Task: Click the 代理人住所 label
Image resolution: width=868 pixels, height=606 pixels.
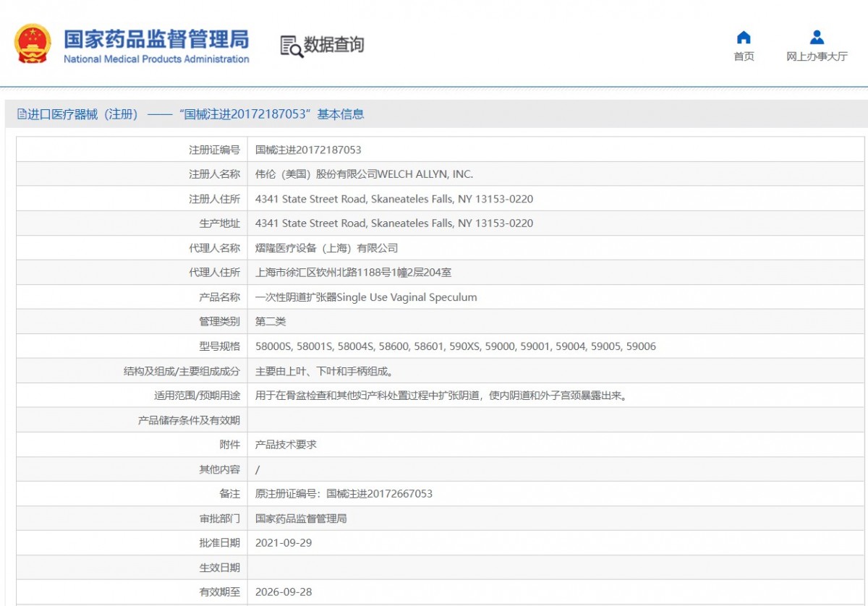Action: [x=214, y=273]
